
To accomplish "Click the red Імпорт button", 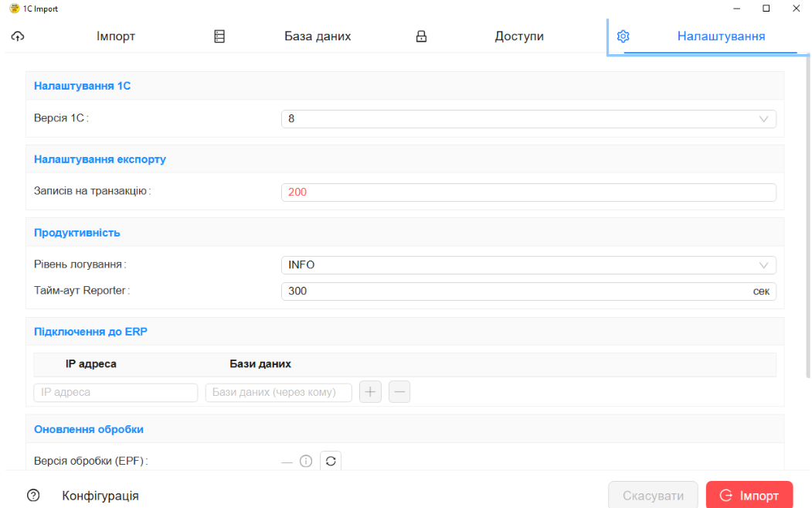I will pos(749,495).
